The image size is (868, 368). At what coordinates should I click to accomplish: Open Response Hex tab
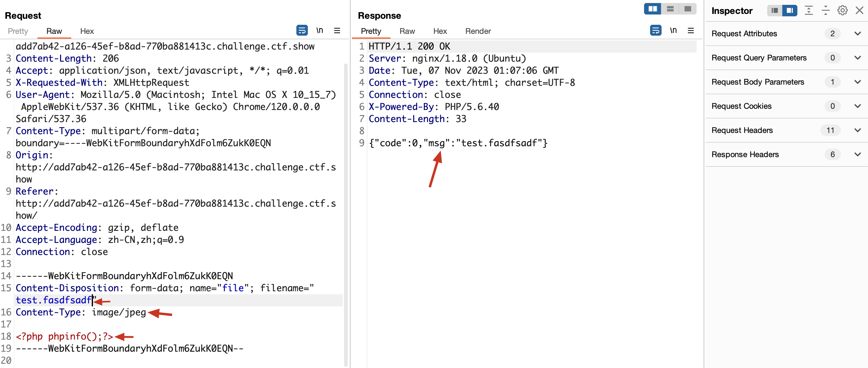click(440, 31)
